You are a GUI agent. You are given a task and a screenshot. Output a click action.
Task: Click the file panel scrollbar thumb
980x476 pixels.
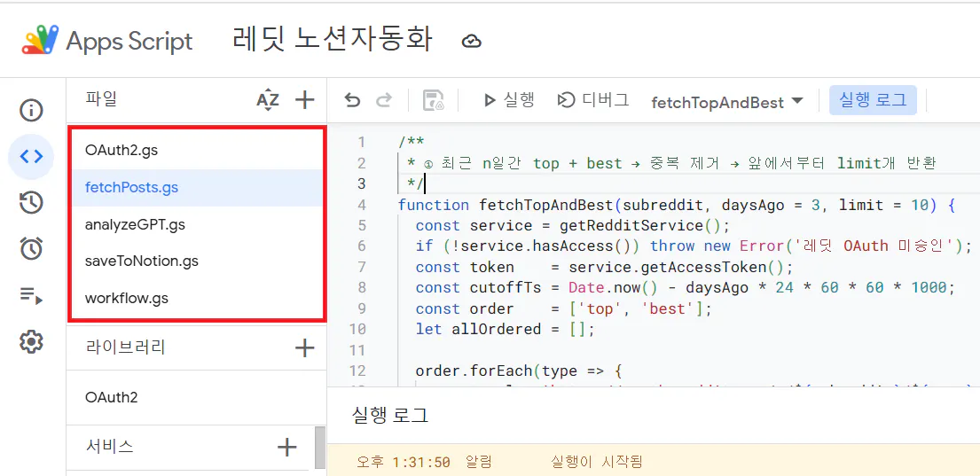coord(320,447)
